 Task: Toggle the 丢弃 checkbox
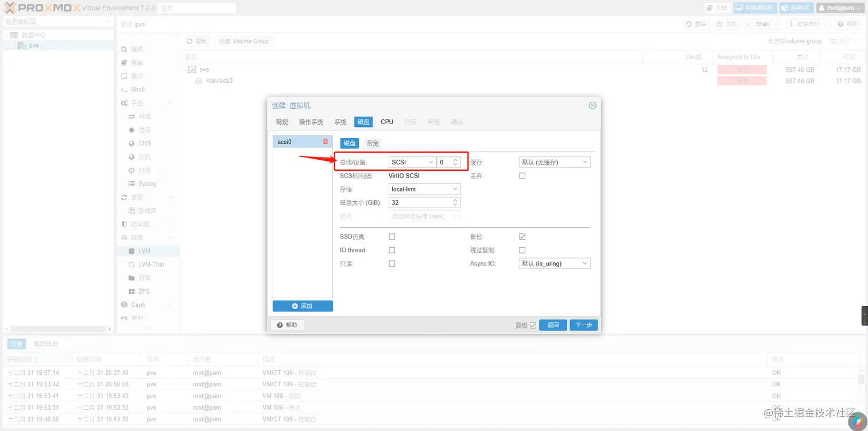click(522, 176)
